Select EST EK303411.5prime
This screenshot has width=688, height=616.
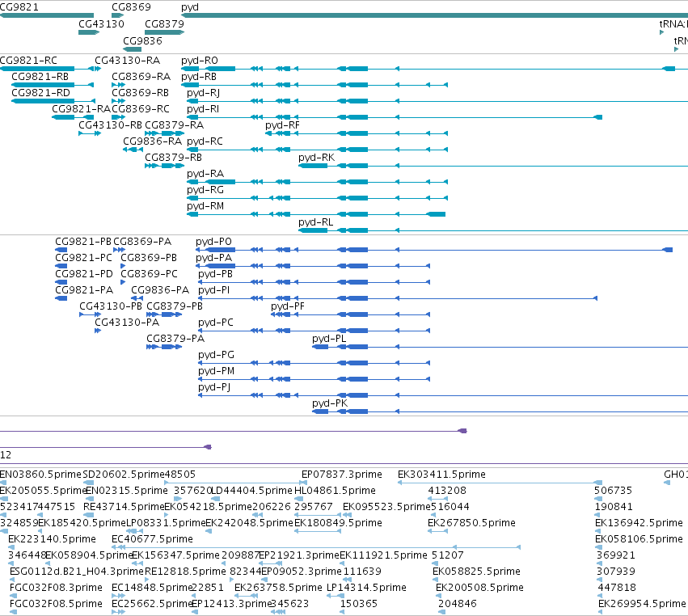(x=442, y=475)
